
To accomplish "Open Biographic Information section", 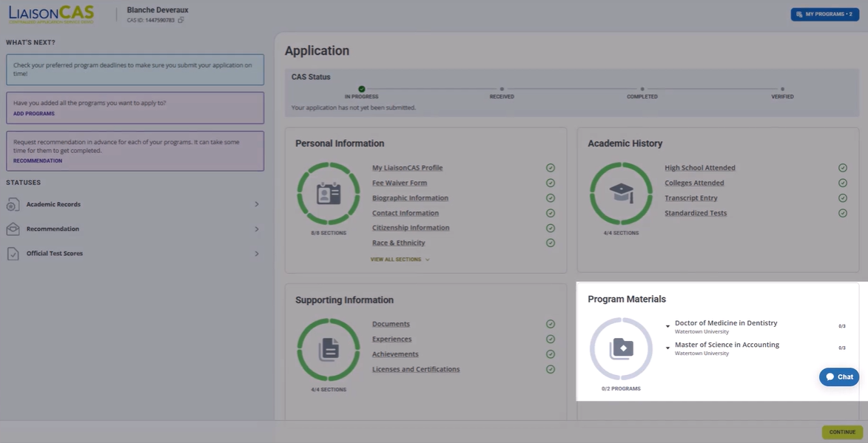I will 410,198.
